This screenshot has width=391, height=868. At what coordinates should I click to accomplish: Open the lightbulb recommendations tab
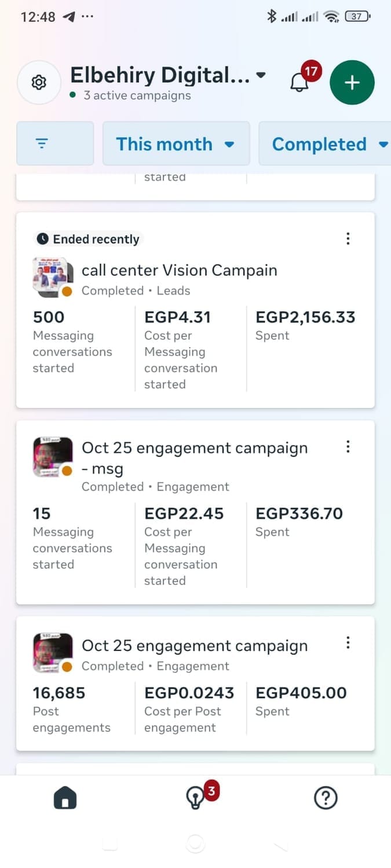pos(195,799)
